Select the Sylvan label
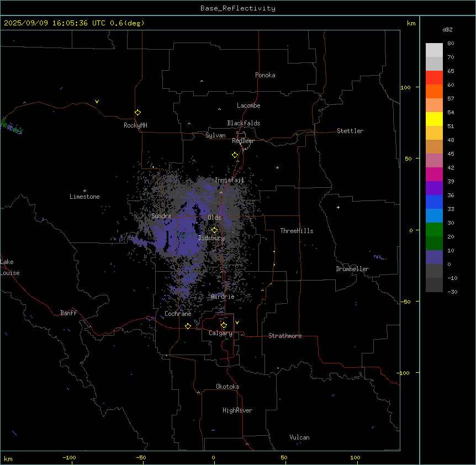This screenshot has height=465, width=476. click(x=215, y=135)
